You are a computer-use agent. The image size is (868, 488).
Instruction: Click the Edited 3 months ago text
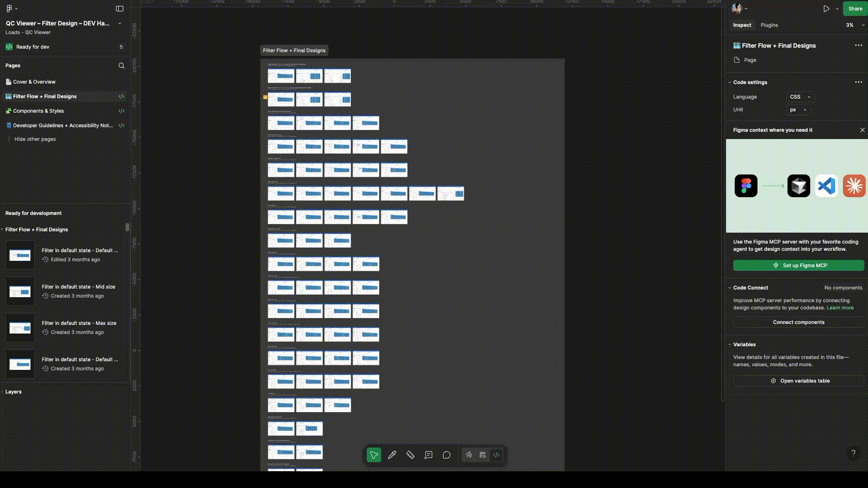(75, 259)
